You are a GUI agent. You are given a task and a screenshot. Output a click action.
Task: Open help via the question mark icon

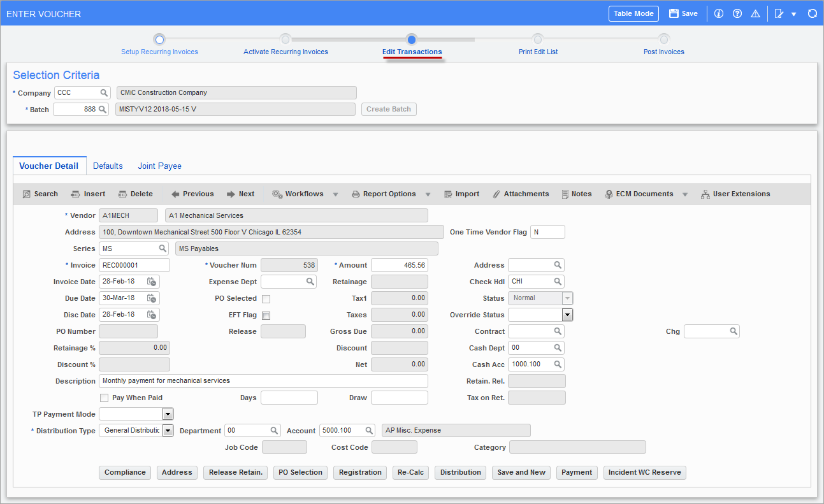pos(737,13)
